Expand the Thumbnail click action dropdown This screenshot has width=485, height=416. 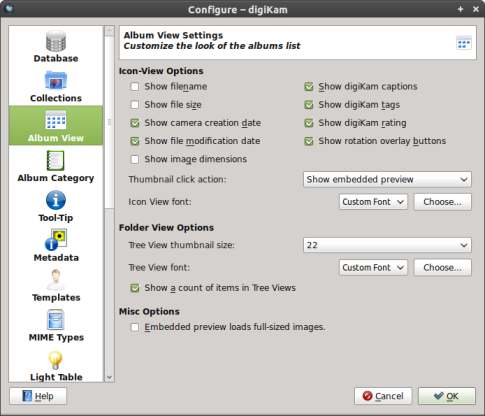point(387,179)
